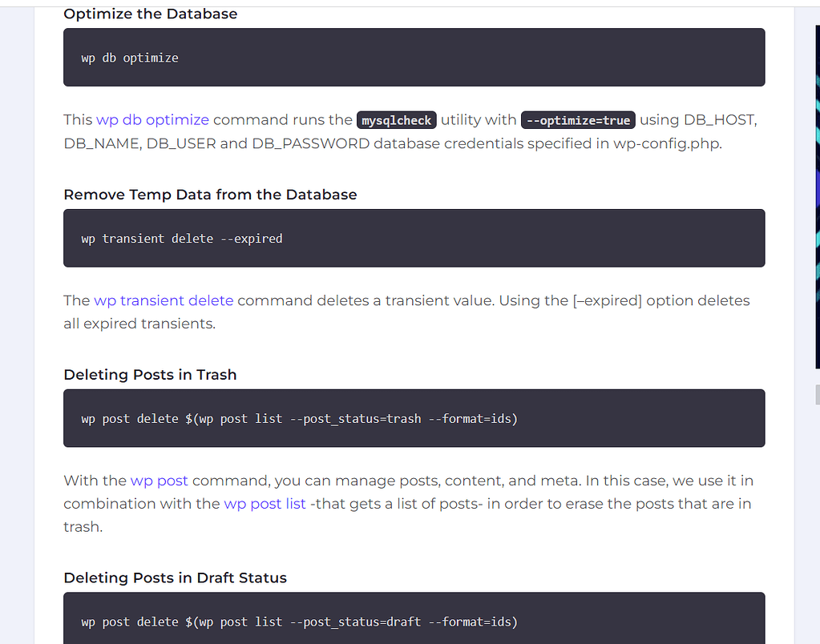Click the wp post link
820x644 pixels.
159,481
